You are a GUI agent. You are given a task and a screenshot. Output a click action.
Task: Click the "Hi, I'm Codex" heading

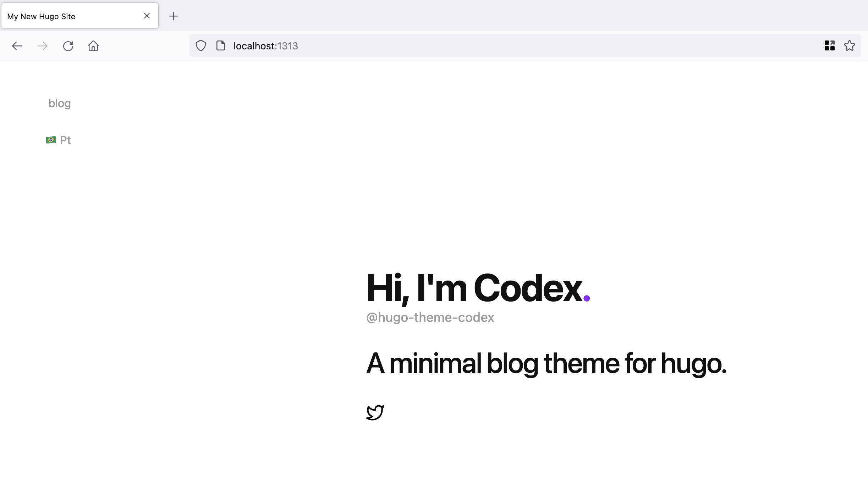click(x=474, y=288)
